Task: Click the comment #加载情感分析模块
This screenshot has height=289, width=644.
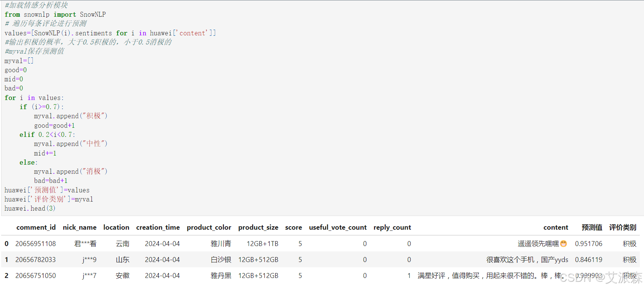Action: pos(36,5)
